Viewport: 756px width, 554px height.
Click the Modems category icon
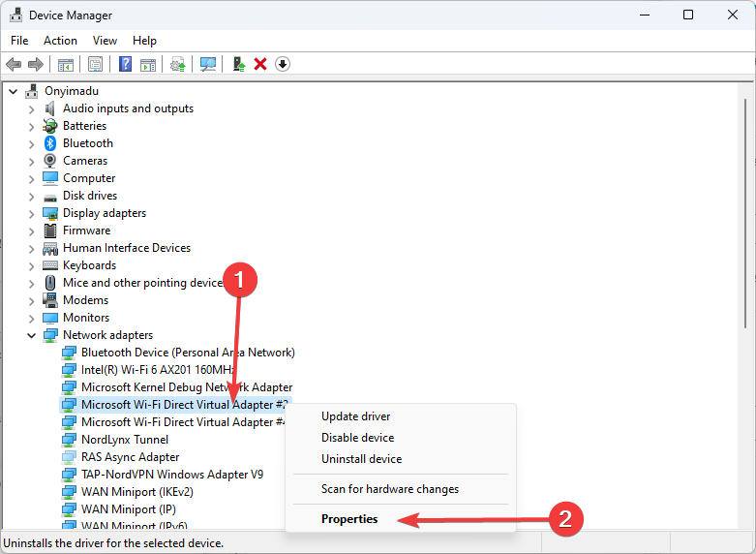click(x=50, y=300)
